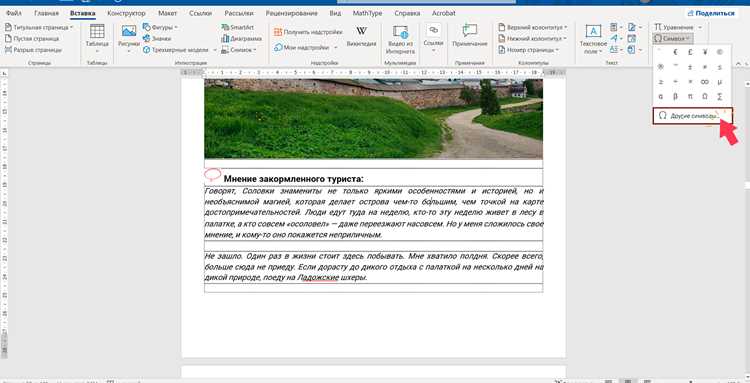The height and width of the screenshot is (383, 750).
Task: Open the Википедия add-in
Action: [x=362, y=37]
